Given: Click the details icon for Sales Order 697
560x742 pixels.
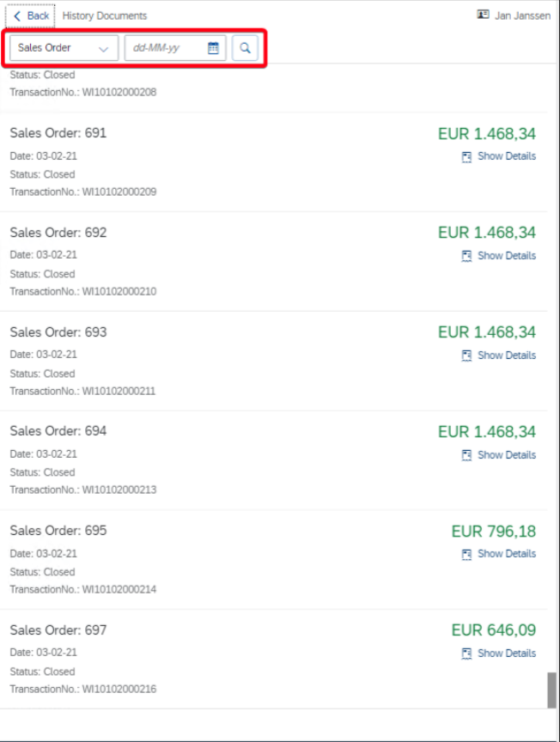Looking at the screenshot, I should click(x=466, y=654).
